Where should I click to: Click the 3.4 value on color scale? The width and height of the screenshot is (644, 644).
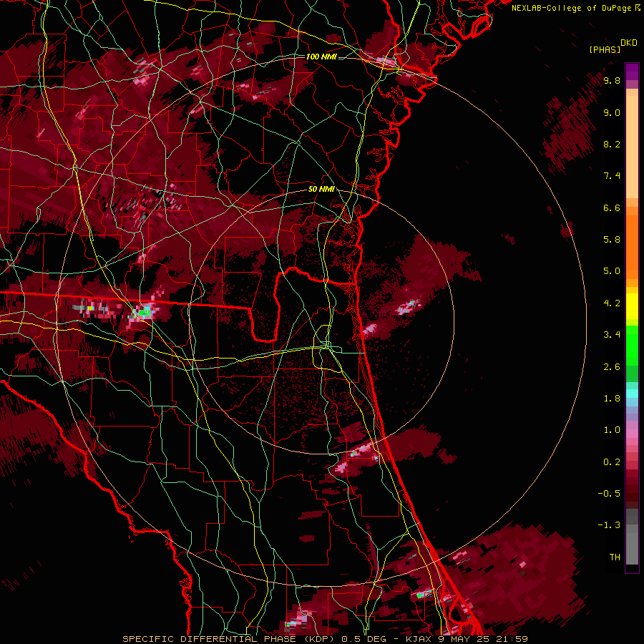(612, 335)
